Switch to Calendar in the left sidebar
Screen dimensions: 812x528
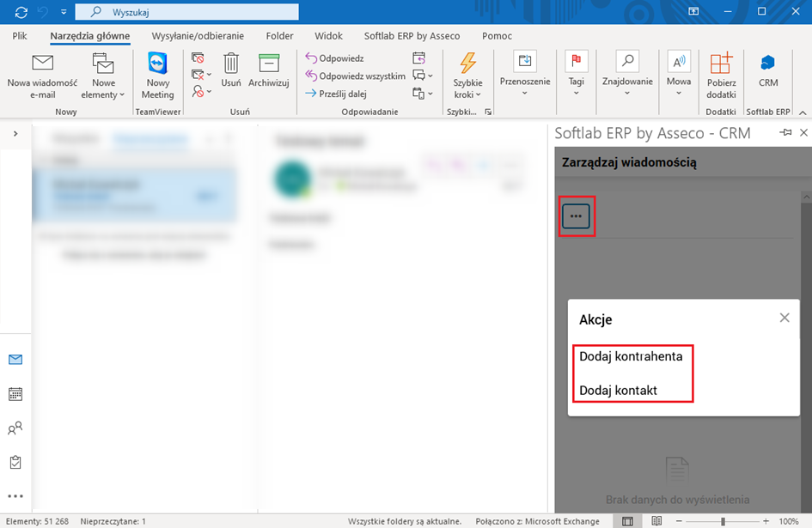tap(15, 394)
